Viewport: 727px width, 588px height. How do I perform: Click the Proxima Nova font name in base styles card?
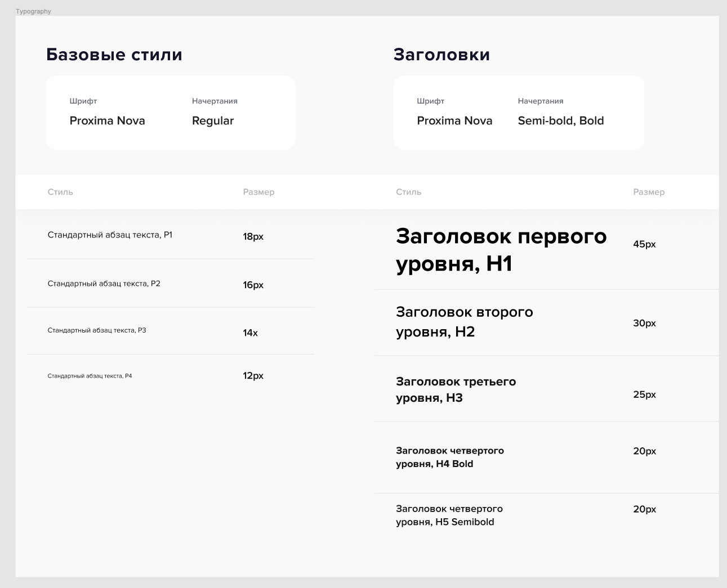pyautogui.click(x=107, y=120)
